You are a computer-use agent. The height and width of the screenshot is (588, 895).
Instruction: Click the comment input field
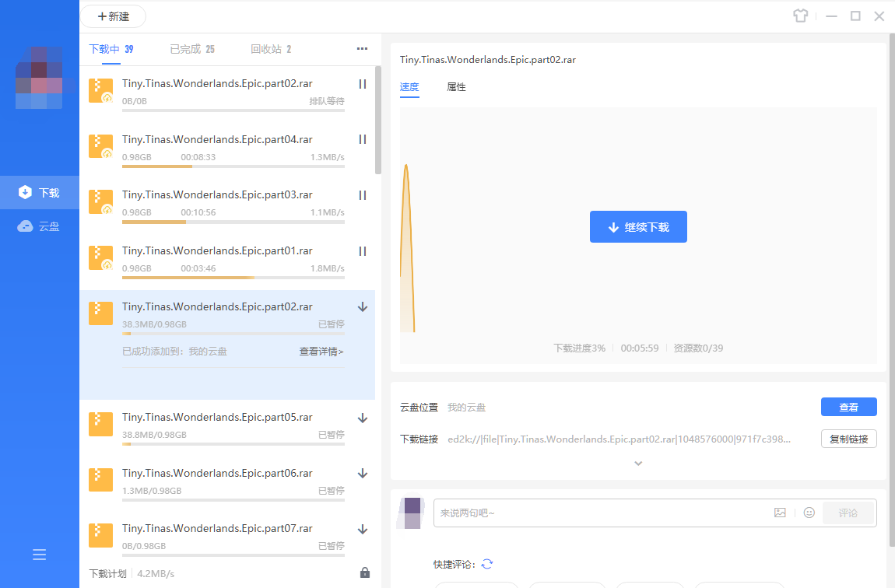(x=599, y=513)
